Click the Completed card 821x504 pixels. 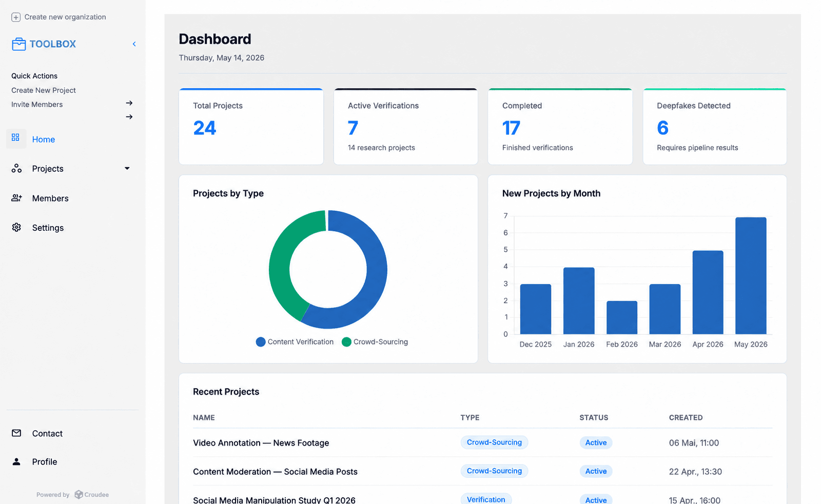(560, 127)
